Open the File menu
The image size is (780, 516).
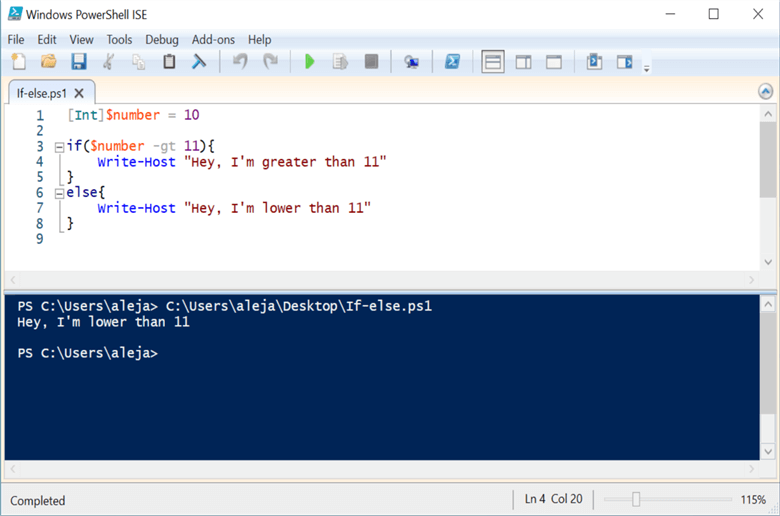16,39
